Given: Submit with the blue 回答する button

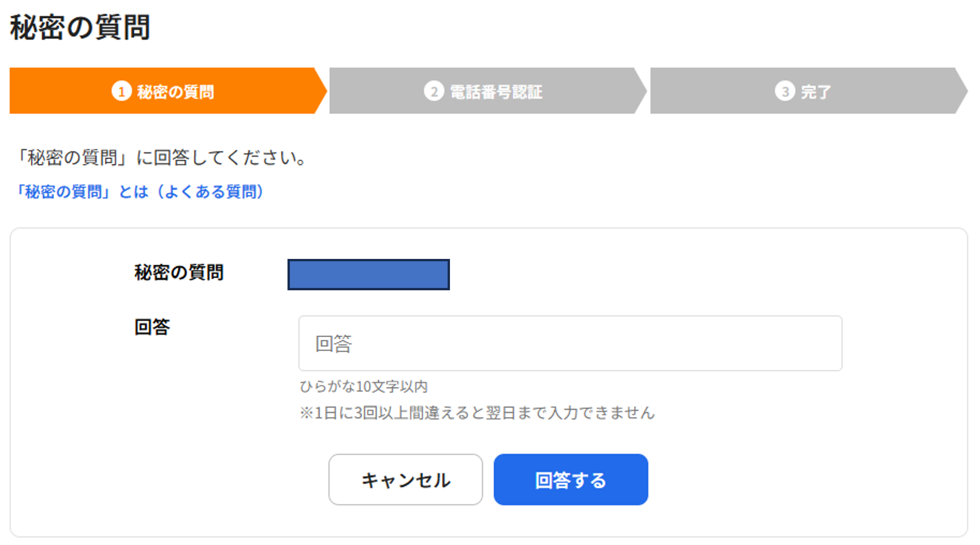Looking at the screenshot, I should tap(570, 479).
